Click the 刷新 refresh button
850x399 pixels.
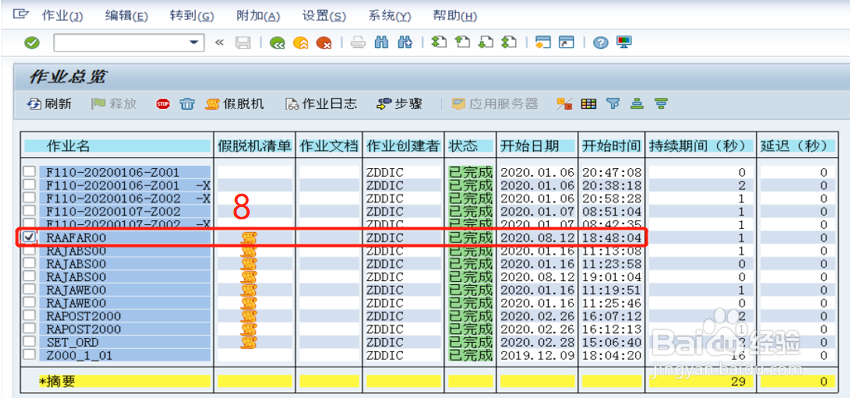pos(49,104)
